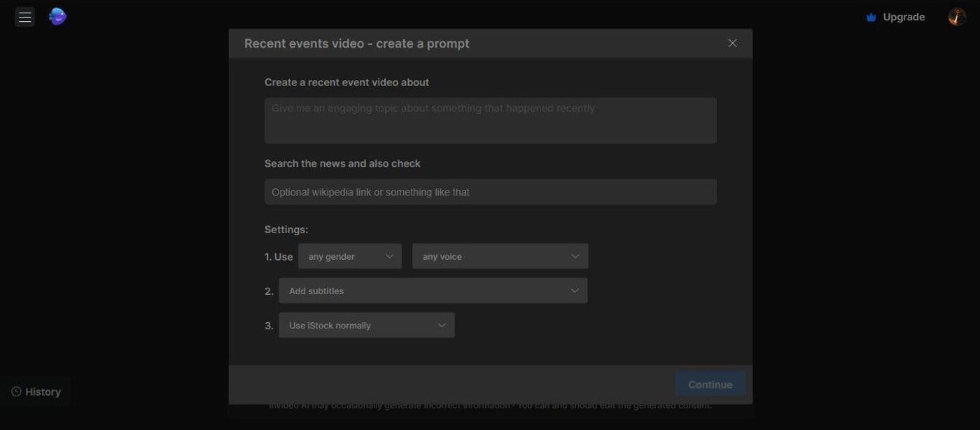Screen dimensions: 980x430
Task: Open the user profile avatar
Action: pyautogui.click(x=957, y=17)
